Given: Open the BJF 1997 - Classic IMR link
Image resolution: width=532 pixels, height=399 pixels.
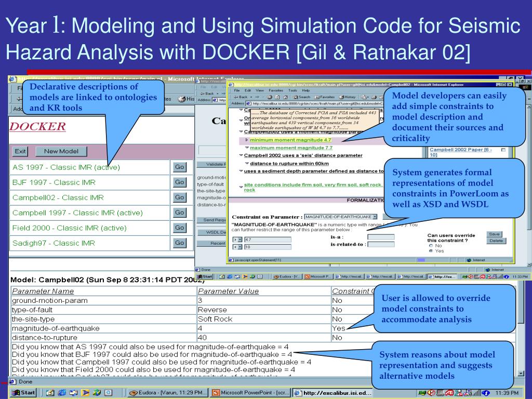Looking at the screenshot, I should (x=54, y=182).
